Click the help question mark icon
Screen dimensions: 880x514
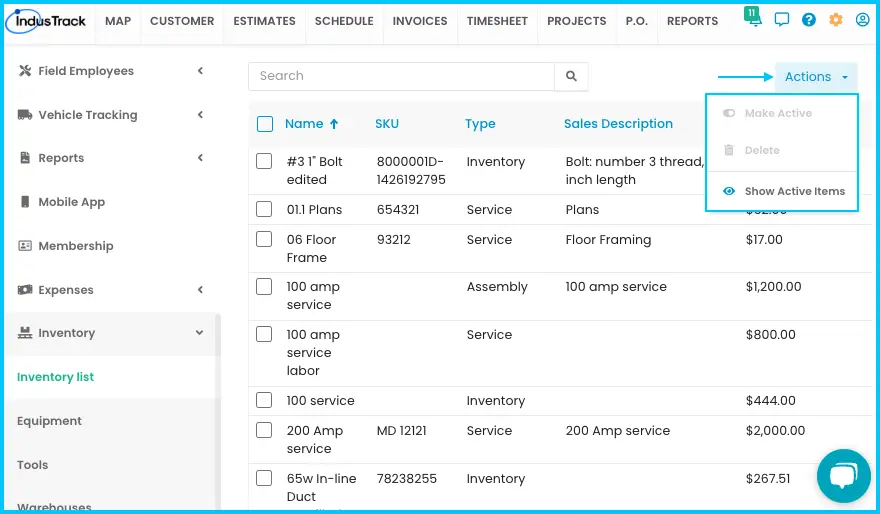point(809,20)
